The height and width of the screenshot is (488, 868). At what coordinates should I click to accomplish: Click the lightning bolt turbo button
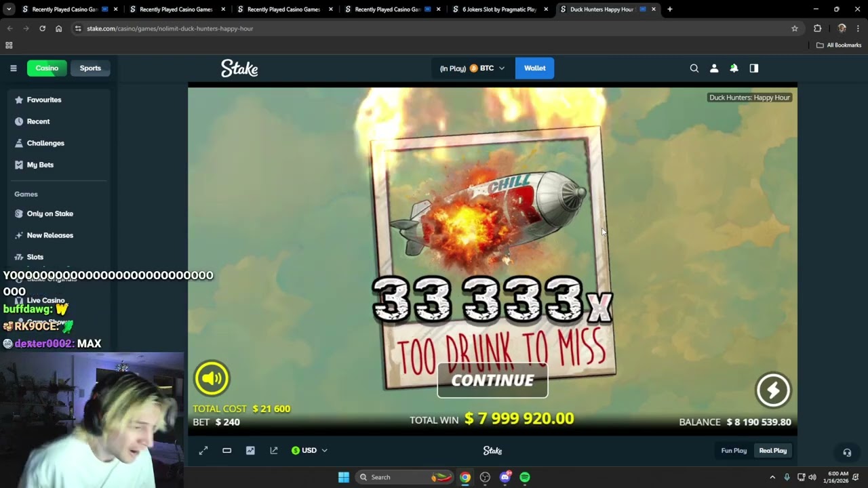point(773,390)
